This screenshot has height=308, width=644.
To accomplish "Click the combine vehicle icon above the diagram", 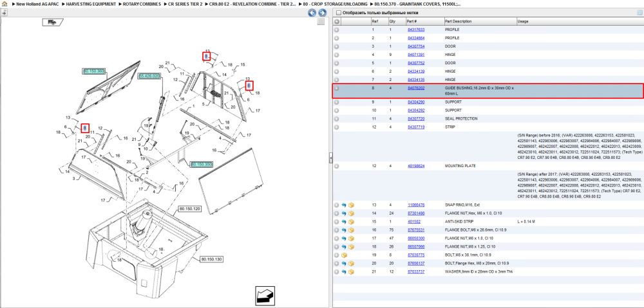I will 53,23.
